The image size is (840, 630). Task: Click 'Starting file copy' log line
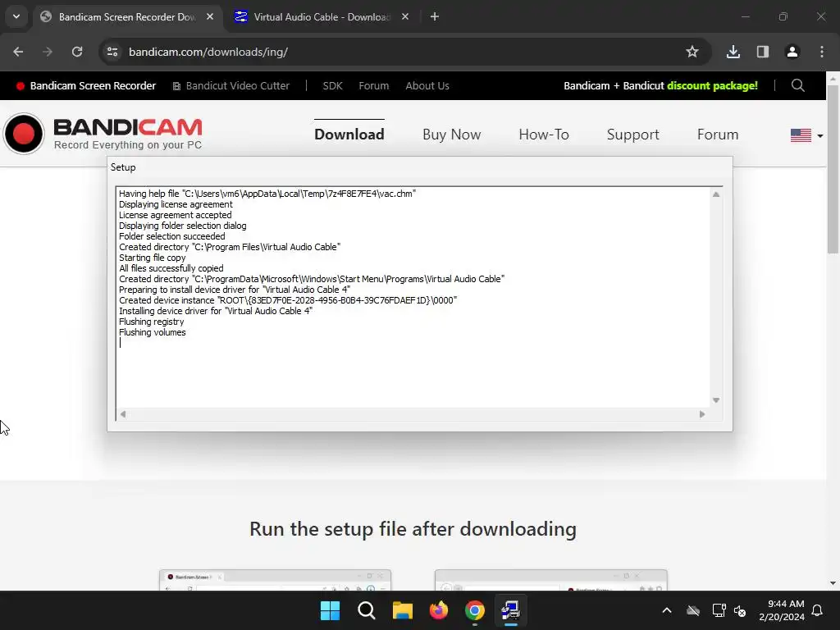(x=152, y=258)
